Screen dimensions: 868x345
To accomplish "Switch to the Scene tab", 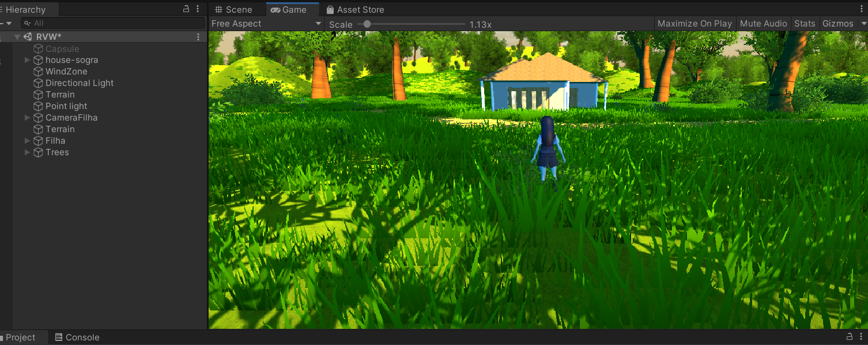I will 233,10.
